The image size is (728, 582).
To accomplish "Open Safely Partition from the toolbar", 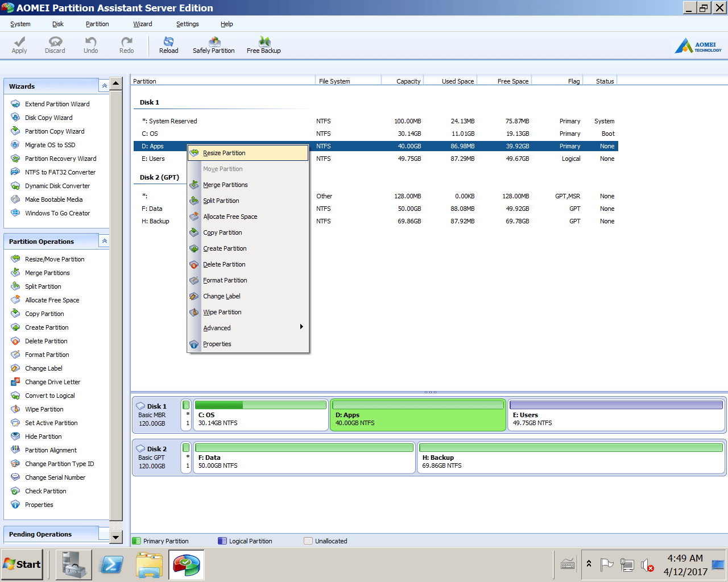I will [x=214, y=45].
